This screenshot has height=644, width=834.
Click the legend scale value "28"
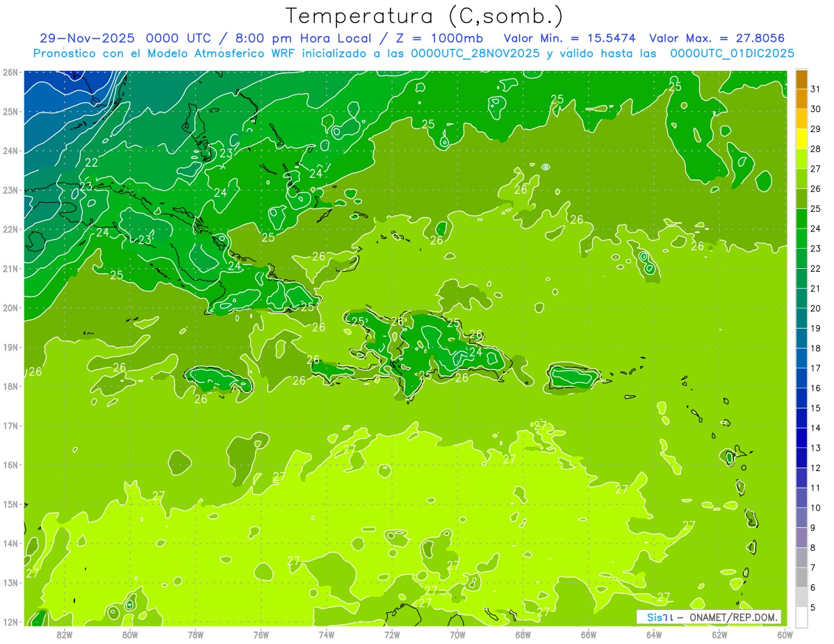pos(816,149)
